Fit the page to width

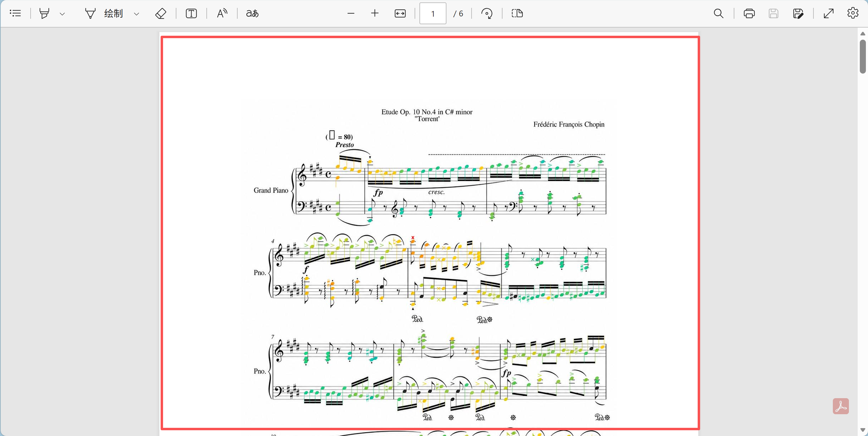tap(400, 13)
